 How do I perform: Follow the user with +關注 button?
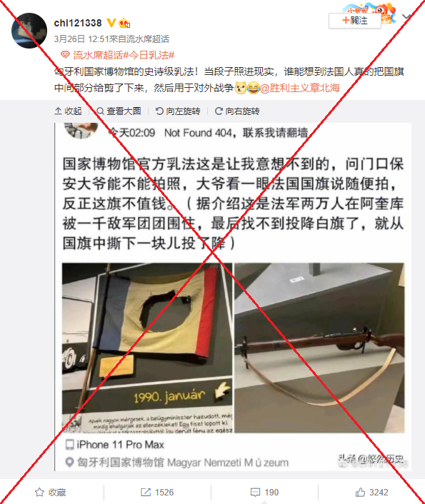click(x=354, y=21)
